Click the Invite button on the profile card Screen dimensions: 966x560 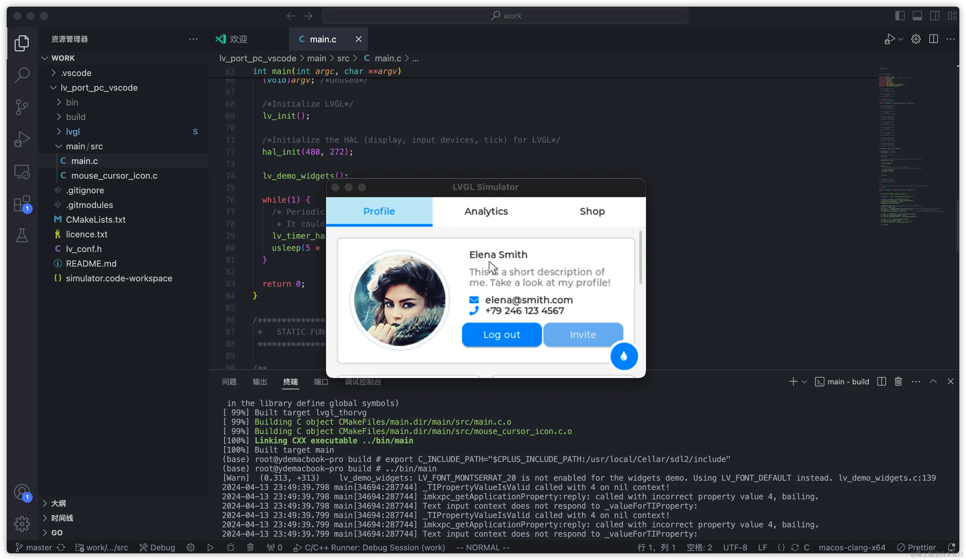coord(582,334)
